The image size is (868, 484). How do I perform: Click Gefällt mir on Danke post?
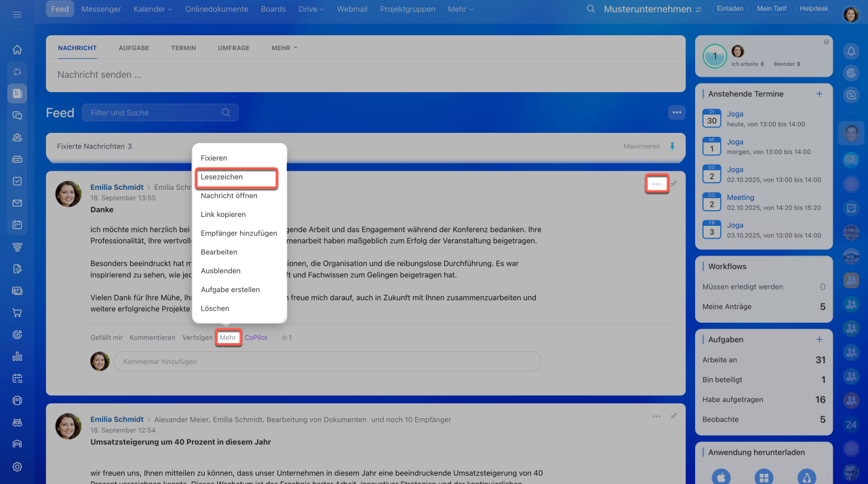pos(106,338)
